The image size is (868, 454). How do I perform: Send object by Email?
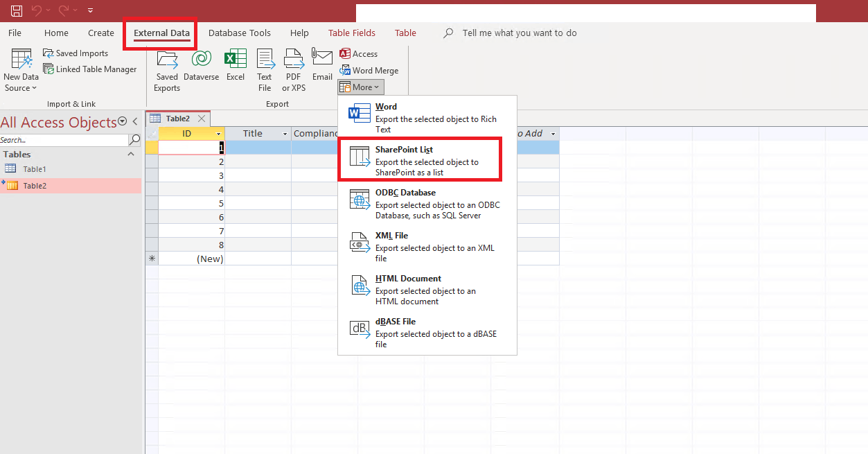point(322,65)
